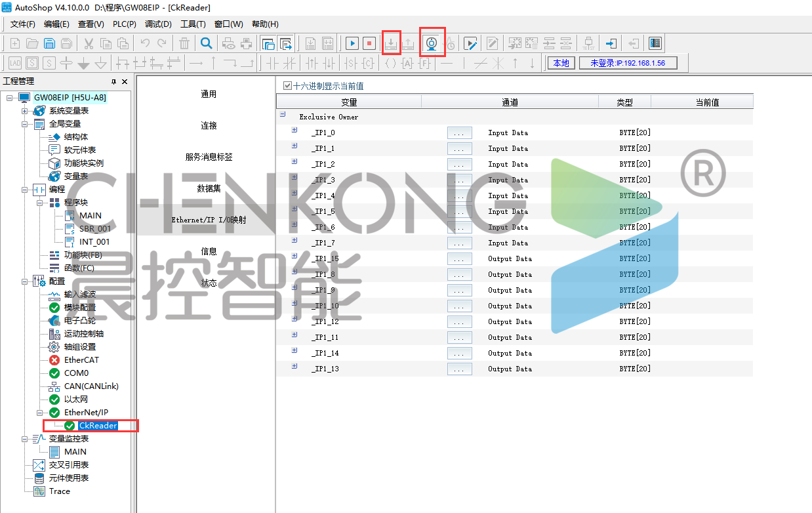Click the print preview icon

(x=229, y=44)
